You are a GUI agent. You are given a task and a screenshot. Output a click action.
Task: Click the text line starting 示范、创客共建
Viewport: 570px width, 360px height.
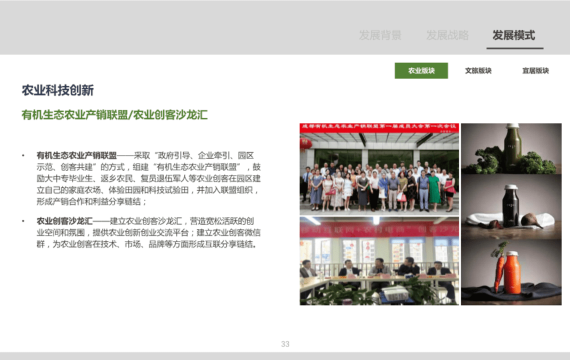tap(149, 167)
